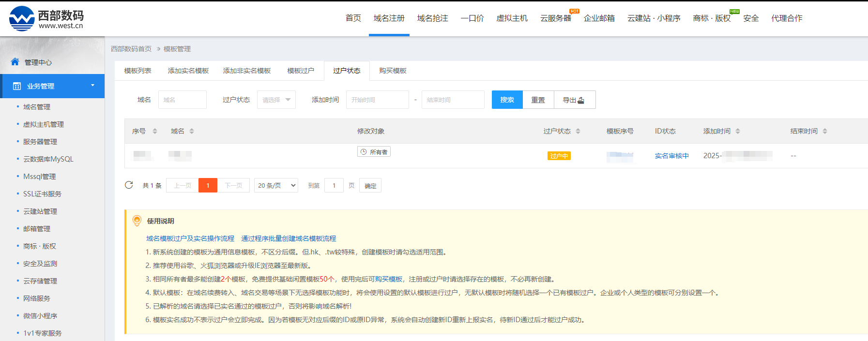Click the 过户中 status badge
This screenshot has width=868, height=341.
click(x=559, y=156)
